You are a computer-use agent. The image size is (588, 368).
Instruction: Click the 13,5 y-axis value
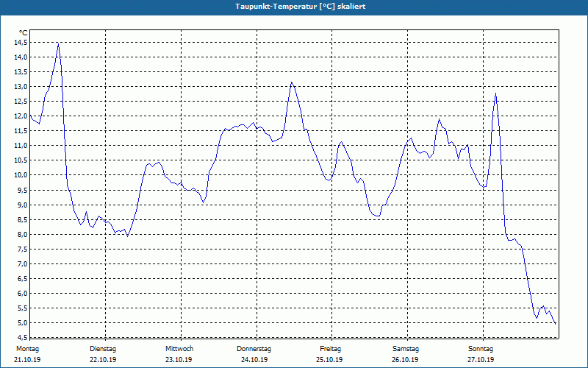[21, 71]
